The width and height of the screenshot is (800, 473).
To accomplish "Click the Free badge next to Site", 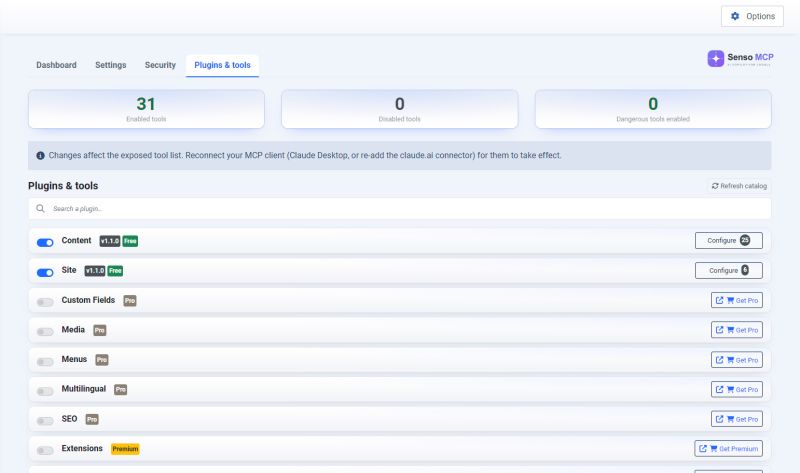I will coord(115,271).
